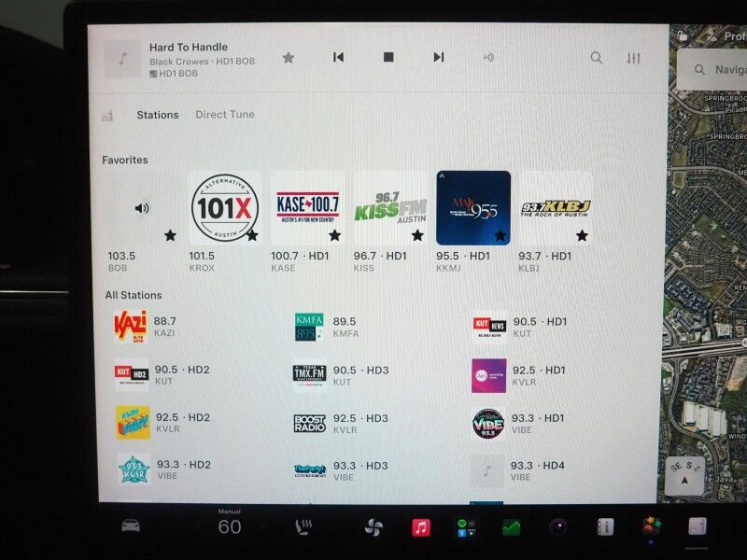
Task: Play 101X Austin favorite tile
Action: tap(225, 208)
